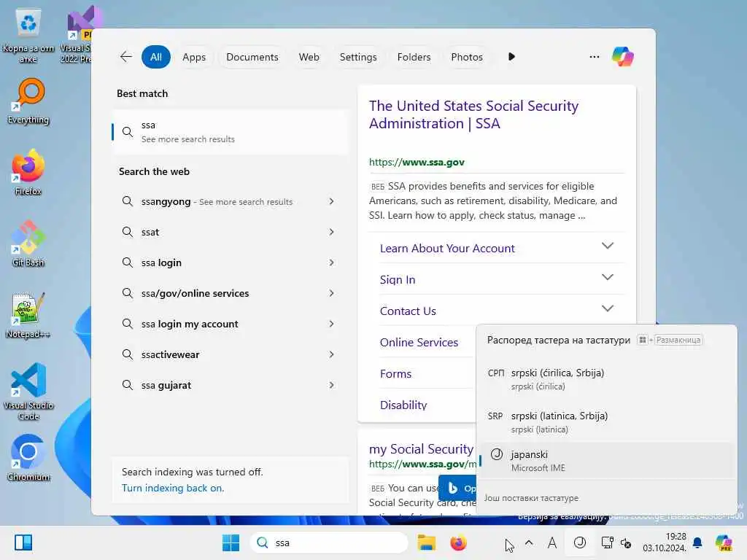Expand Learn About Your Account section
The width and height of the screenshot is (747, 560).
point(607,246)
